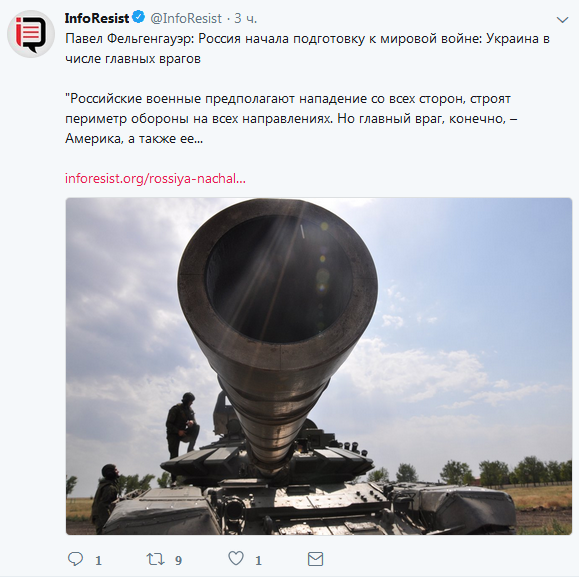Click the InfoResist profile avatar
Screen dimensions: 579x579
pyautogui.click(x=31, y=34)
